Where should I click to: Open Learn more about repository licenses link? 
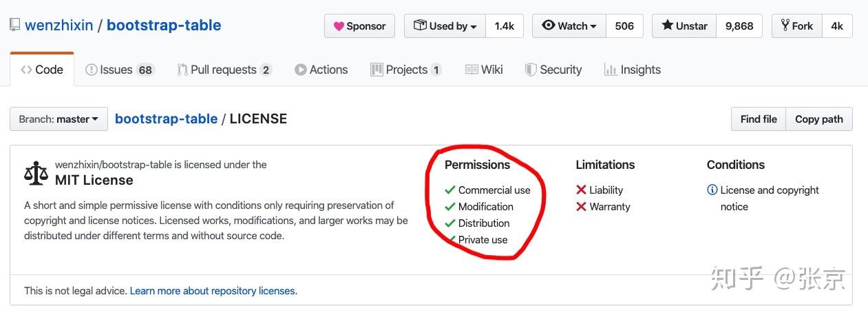click(x=213, y=291)
